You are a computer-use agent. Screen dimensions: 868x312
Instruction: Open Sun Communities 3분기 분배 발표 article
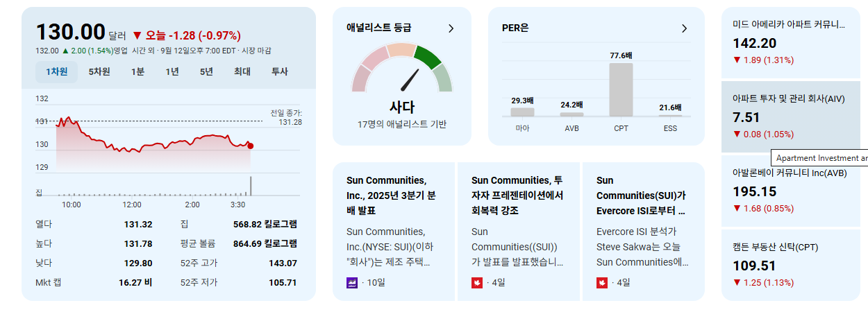pos(394,232)
